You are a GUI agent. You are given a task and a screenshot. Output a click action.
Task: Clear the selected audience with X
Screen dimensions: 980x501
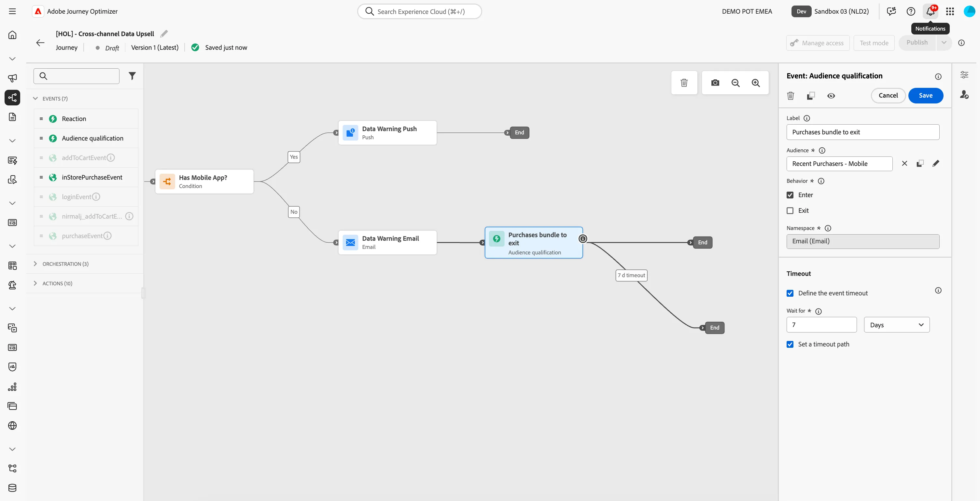(905, 163)
